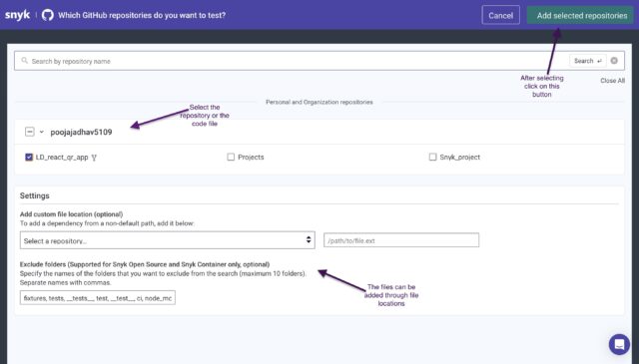639x364 pixels.
Task: Collapse the poojajadhav5109 repository group chevron
Action: click(x=42, y=132)
